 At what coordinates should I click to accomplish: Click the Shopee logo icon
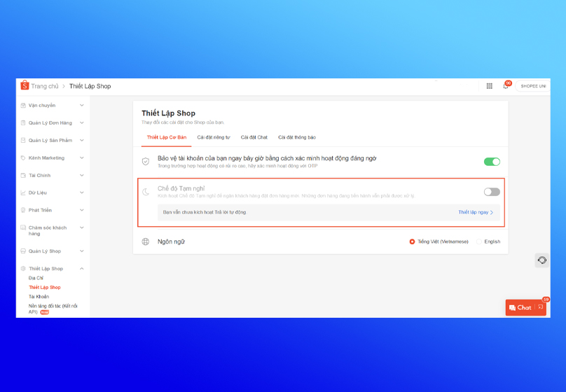point(25,85)
